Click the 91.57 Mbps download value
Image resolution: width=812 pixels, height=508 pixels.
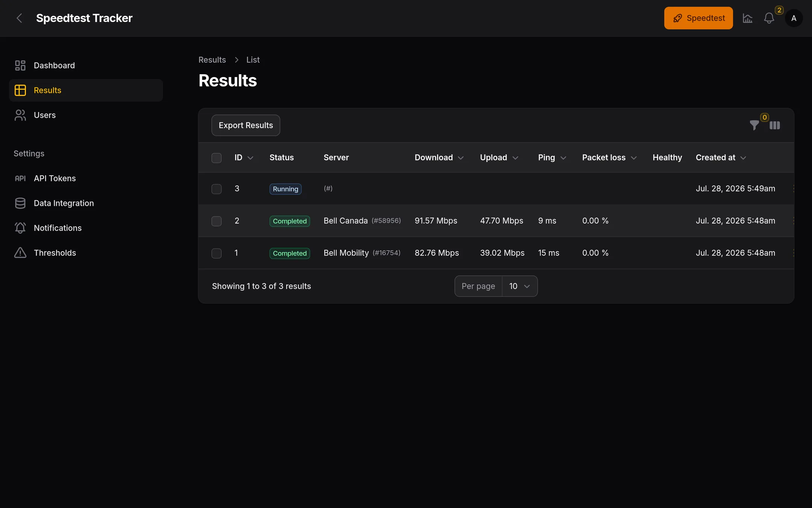(x=436, y=221)
